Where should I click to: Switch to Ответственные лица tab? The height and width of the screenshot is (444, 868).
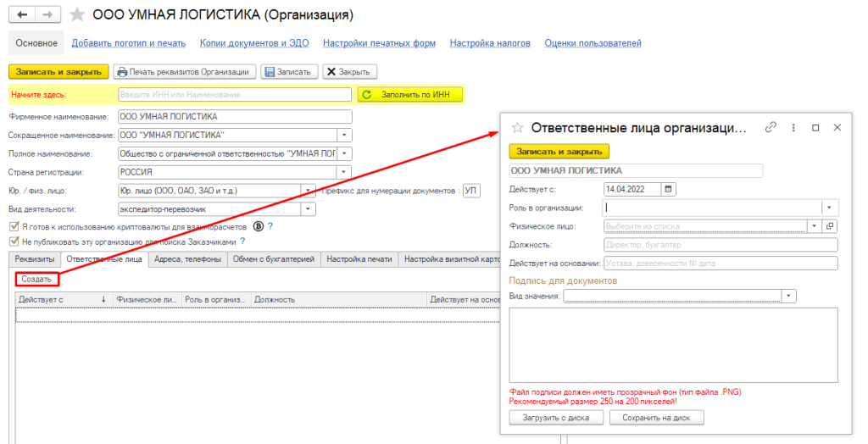click(104, 259)
